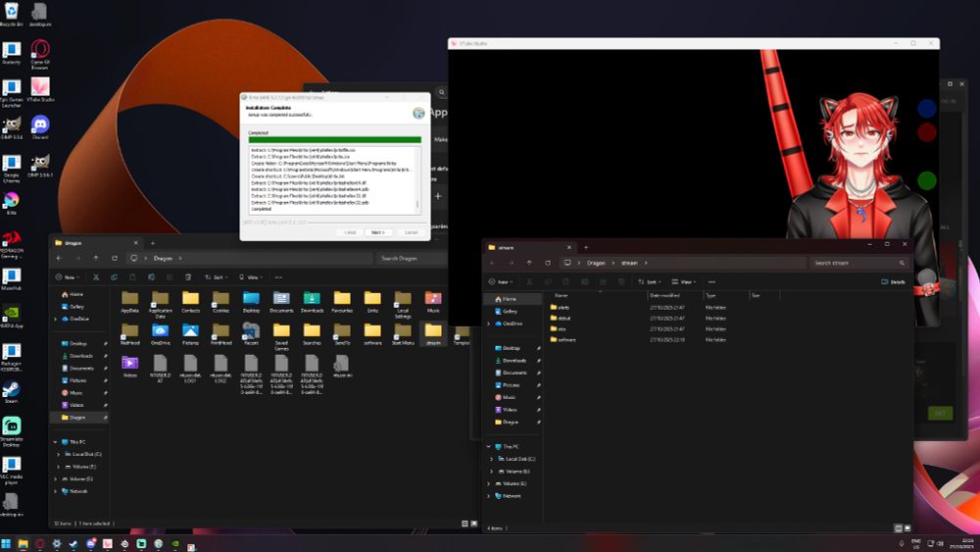Image resolution: width=980 pixels, height=552 pixels.
Task: Open See more options in Dragon toolbar
Action: [x=278, y=276]
